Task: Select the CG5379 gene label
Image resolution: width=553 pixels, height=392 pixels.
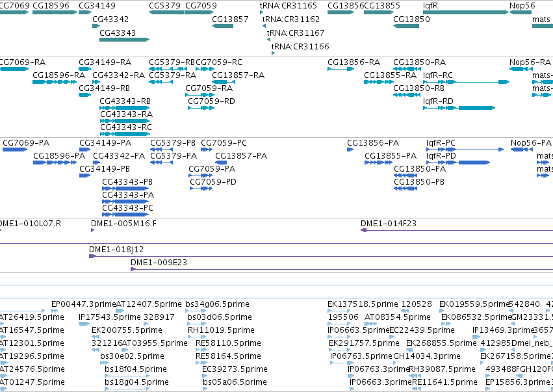Action: pos(164,6)
